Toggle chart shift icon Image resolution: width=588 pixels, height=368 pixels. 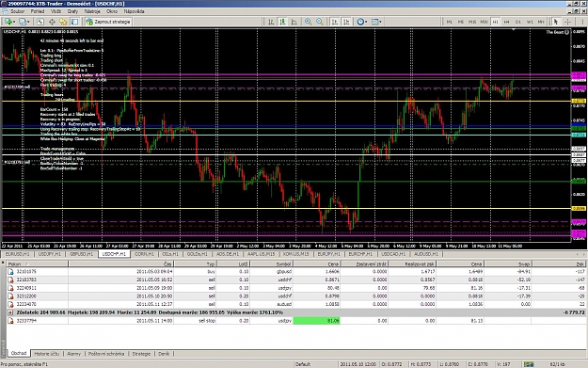click(346, 22)
